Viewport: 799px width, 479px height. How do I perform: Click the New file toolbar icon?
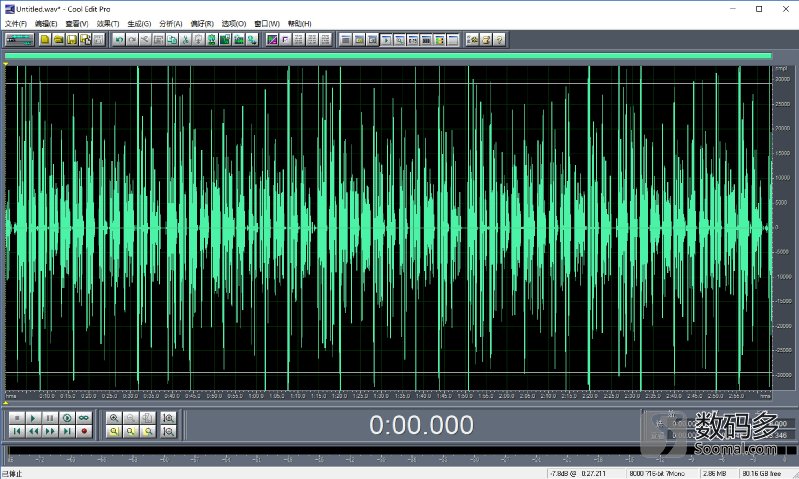(46, 40)
